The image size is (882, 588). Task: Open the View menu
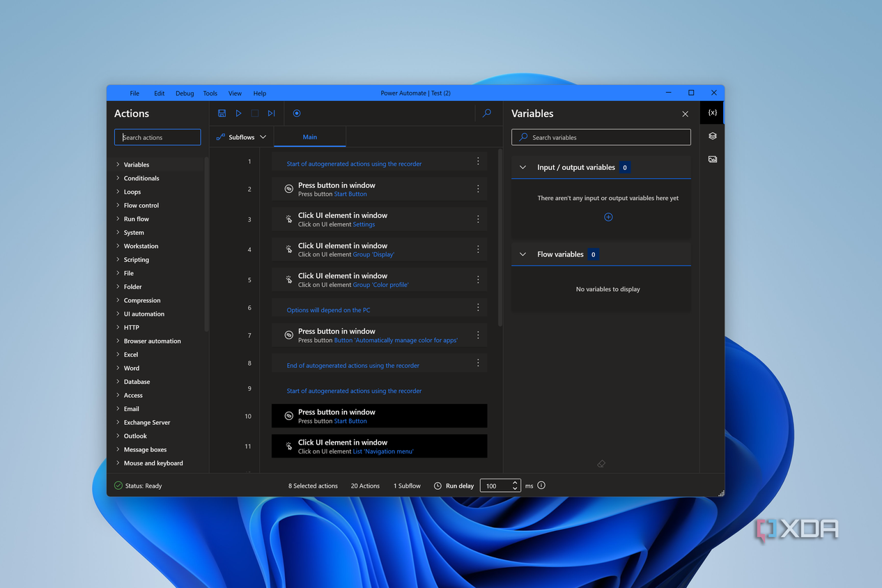(x=235, y=93)
